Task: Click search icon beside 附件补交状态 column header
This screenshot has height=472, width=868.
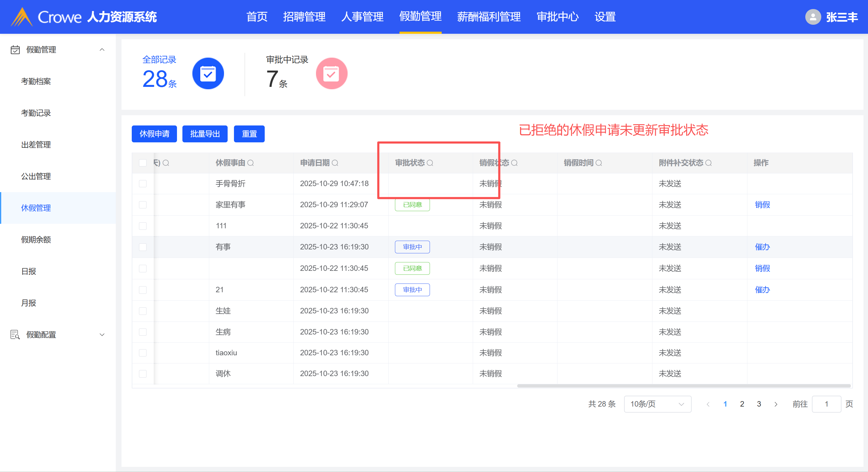Action: point(709,163)
